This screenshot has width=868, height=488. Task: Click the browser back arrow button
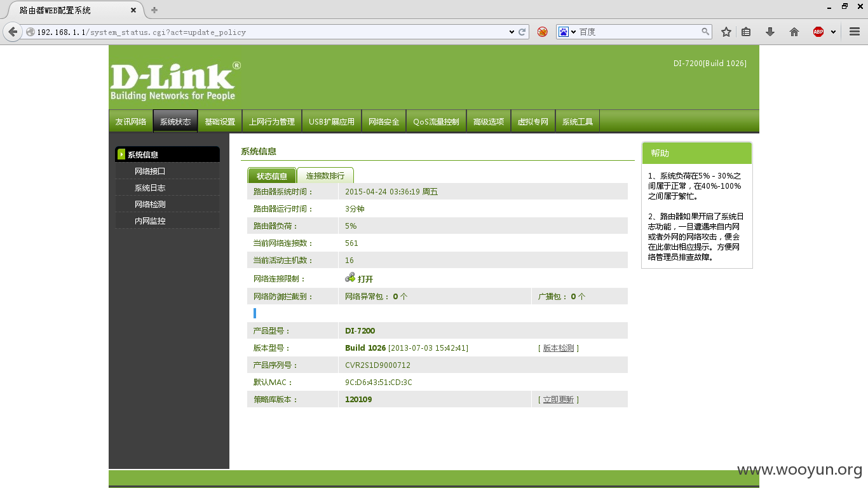[13, 32]
